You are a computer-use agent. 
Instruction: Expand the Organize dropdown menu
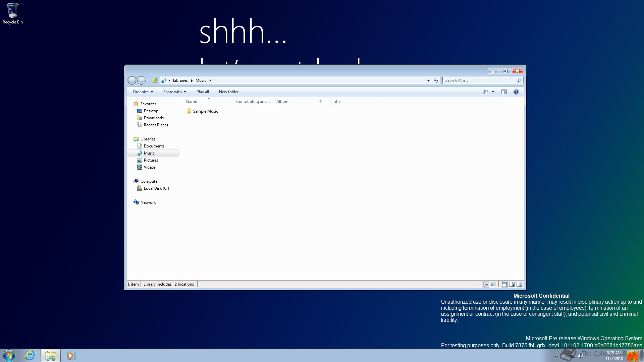(x=143, y=92)
